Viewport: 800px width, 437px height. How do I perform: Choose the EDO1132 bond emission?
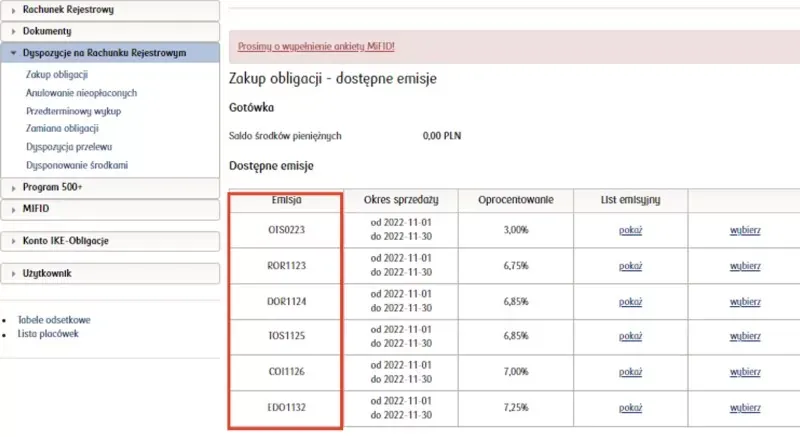click(746, 408)
